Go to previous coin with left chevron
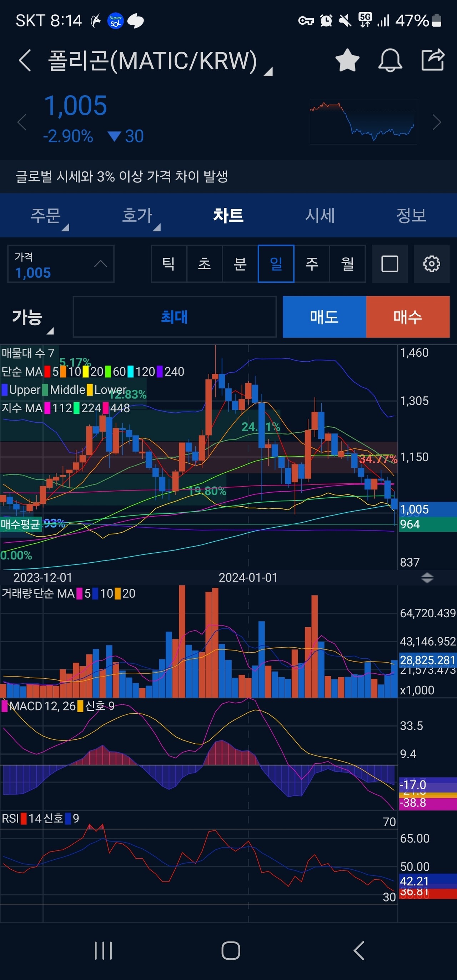 coord(22,122)
